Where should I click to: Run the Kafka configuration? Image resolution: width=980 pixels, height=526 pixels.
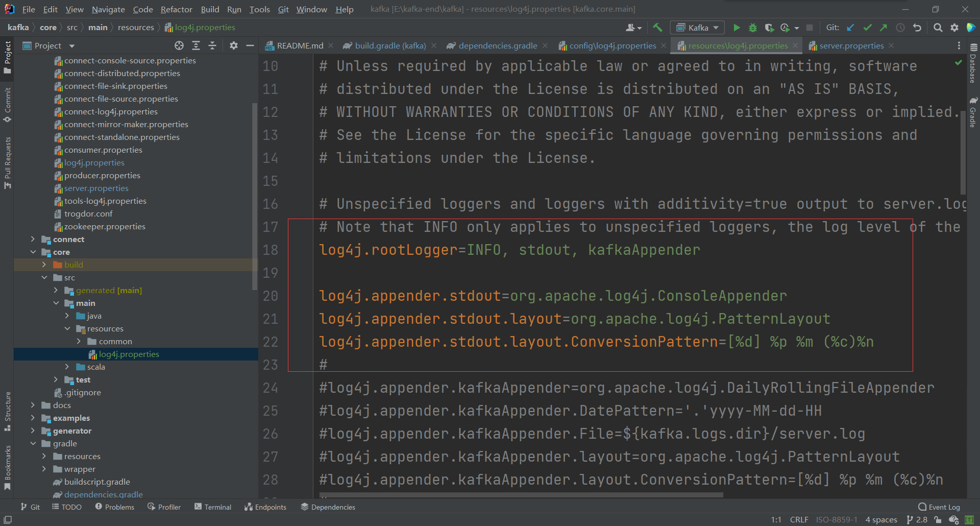(737, 28)
